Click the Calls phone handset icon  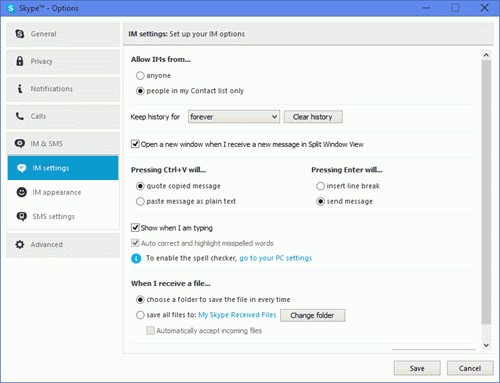[x=20, y=116]
